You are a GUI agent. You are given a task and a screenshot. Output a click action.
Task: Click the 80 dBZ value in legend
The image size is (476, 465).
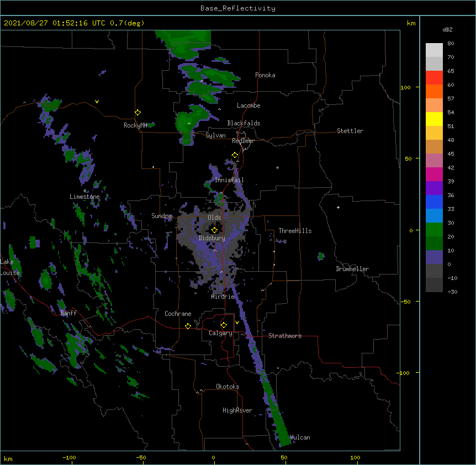click(451, 44)
